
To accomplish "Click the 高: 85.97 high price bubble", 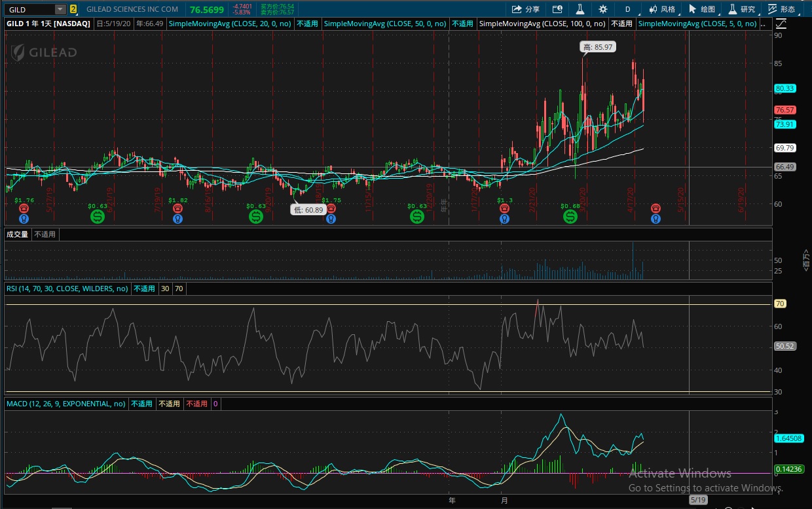I will pos(599,47).
